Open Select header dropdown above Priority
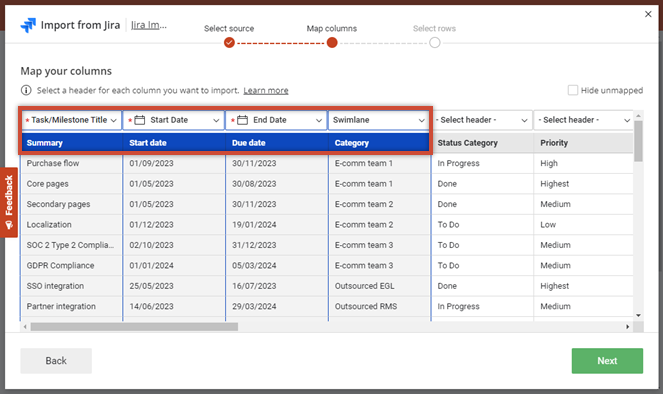The height and width of the screenshot is (394, 663). (x=584, y=120)
